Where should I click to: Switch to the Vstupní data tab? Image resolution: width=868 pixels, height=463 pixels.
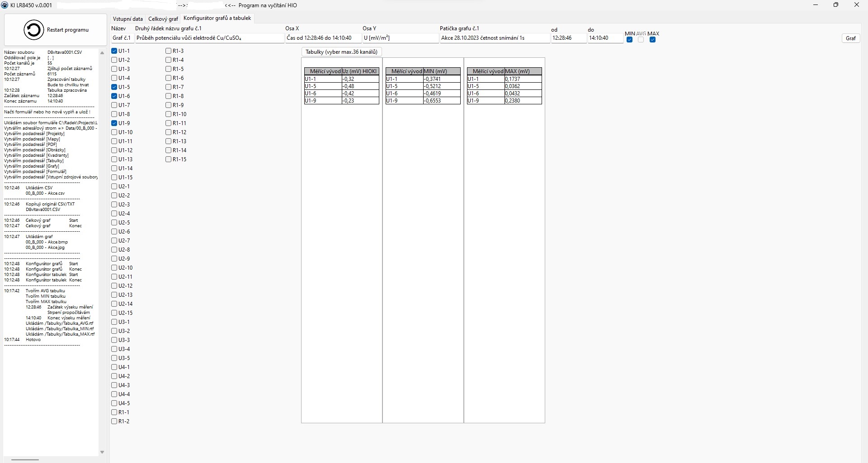pos(127,19)
